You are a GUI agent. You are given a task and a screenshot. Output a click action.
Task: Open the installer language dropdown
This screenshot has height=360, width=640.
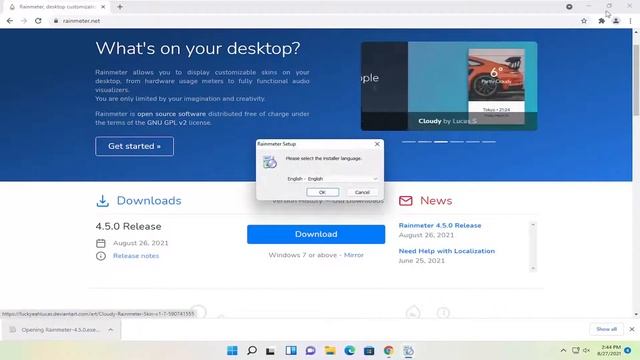click(x=332, y=179)
